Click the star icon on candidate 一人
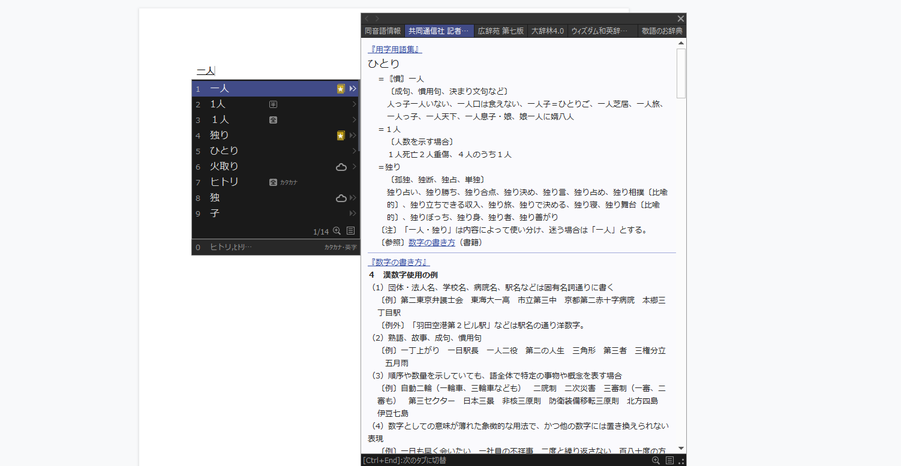This screenshot has width=901, height=466. 341,89
